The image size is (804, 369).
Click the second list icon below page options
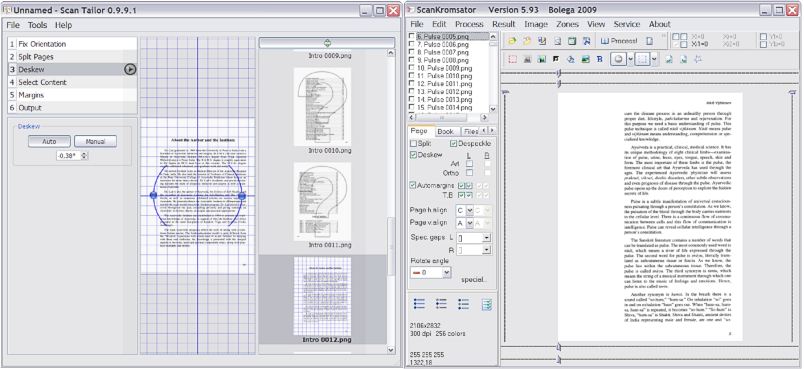pyautogui.click(x=441, y=304)
